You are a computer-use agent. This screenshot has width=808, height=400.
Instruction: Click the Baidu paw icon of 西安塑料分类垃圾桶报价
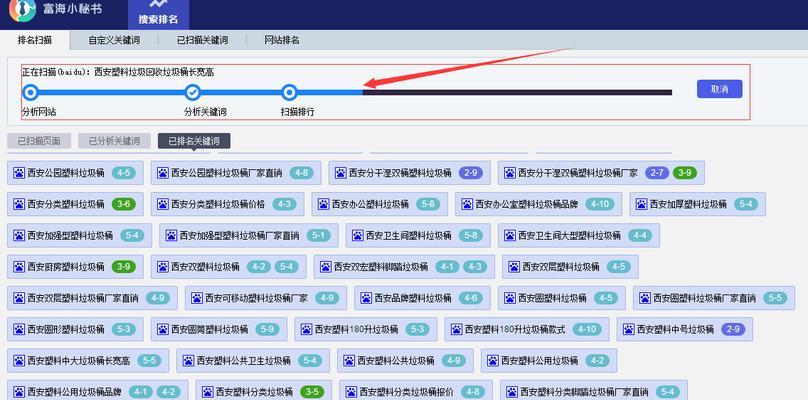click(351, 392)
